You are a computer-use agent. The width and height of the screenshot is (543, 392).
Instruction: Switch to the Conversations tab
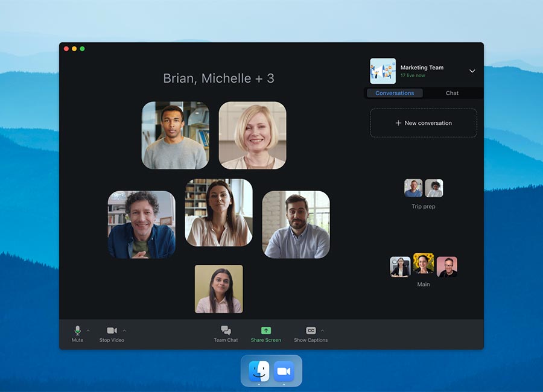395,93
